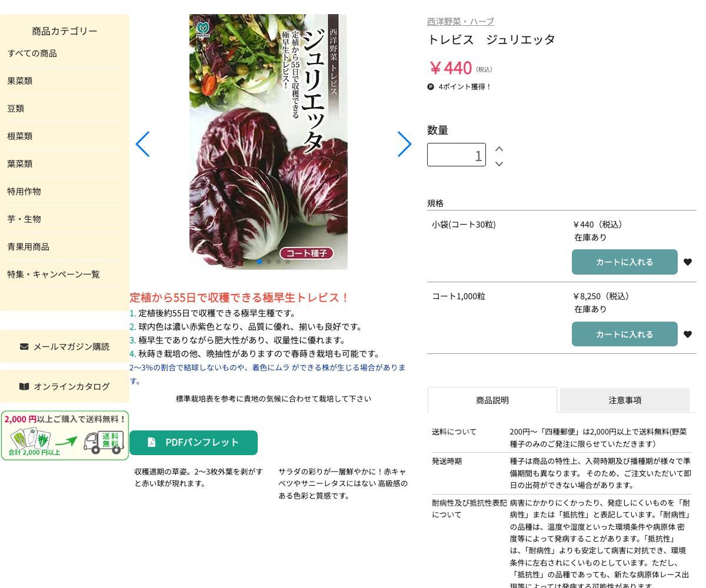Select the last carousel dot indicator
706x588 pixels.
click(x=288, y=262)
